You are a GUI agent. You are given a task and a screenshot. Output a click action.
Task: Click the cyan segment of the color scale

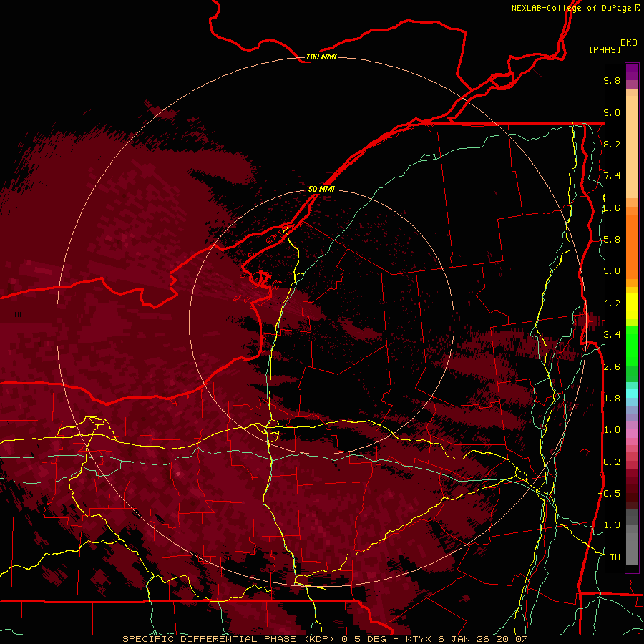632,394
